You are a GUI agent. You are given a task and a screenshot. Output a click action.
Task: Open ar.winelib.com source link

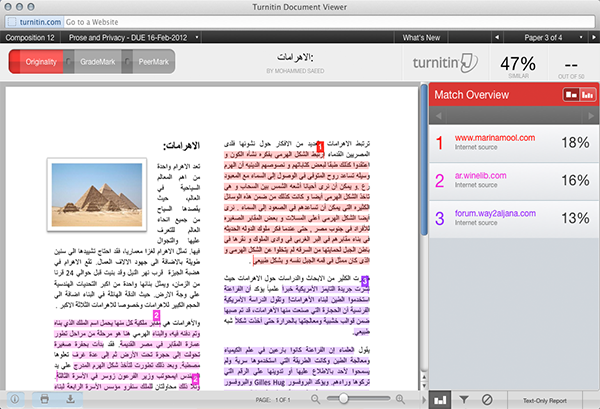pyautogui.click(x=480, y=176)
